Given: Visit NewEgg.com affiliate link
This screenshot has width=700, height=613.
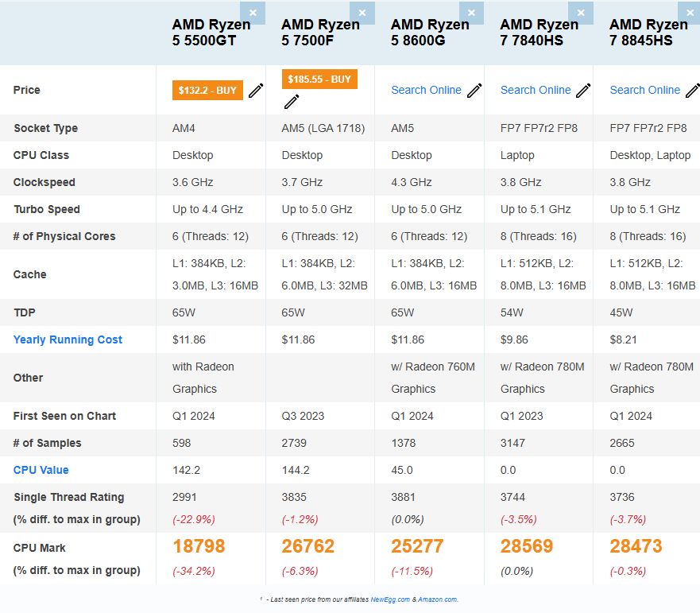Looking at the screenshot, I should 390,599.
